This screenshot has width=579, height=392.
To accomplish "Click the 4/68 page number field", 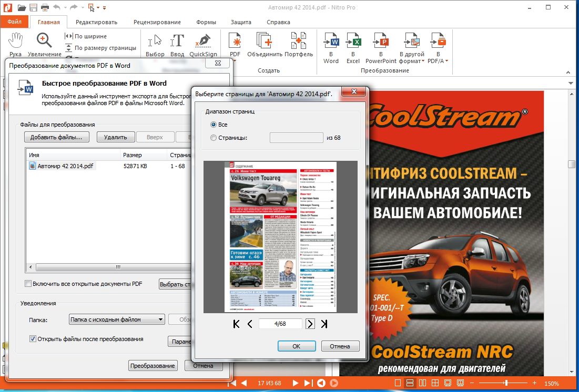I will click(x=280, y=324).
